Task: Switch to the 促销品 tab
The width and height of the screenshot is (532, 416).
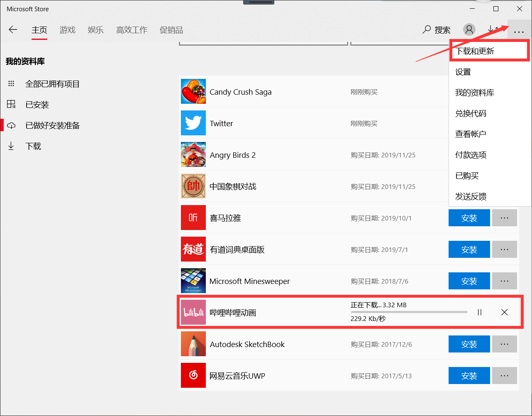Action: tap(171, 30)
